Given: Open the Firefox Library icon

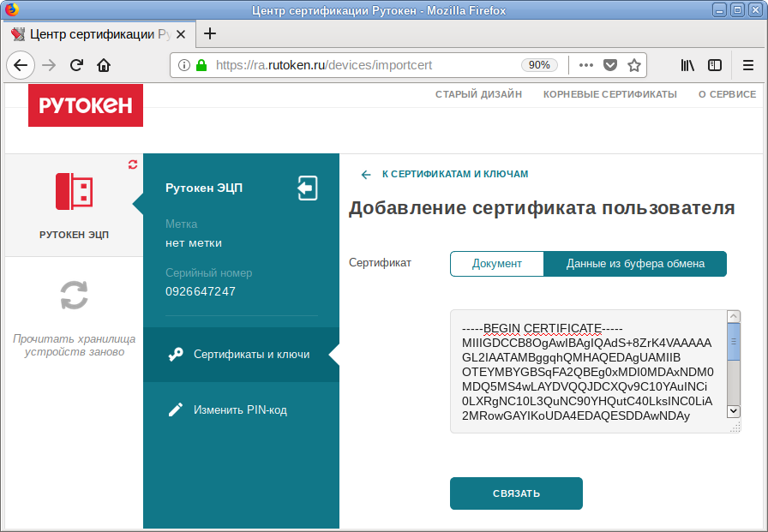Looking at the screenshot, I should coord(687,65).
